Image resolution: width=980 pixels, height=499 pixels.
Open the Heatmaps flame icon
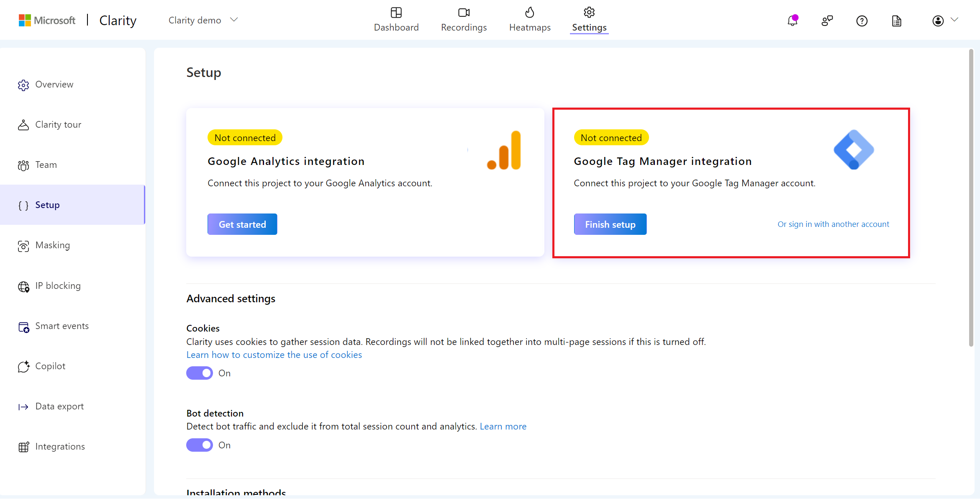point(529,13)
